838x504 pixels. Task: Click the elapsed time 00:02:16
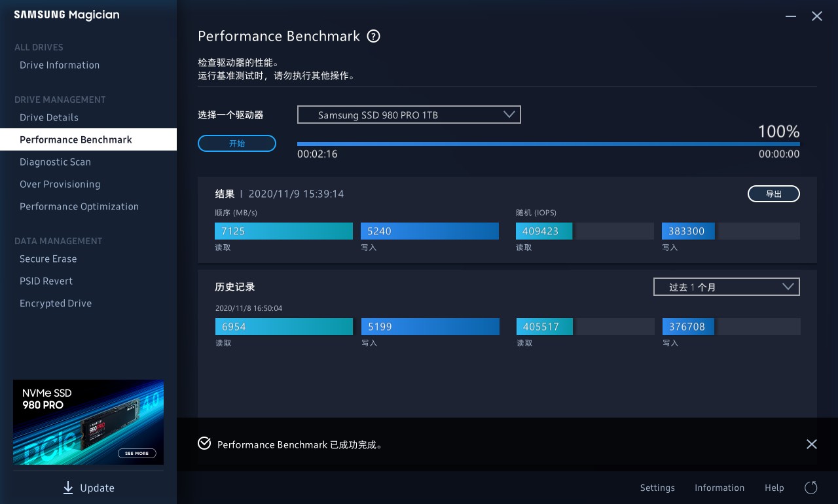(318, 154)
